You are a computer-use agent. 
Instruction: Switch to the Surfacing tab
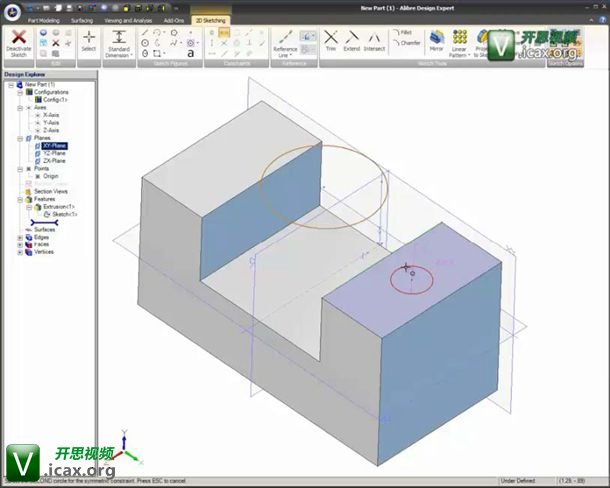(82, 20)
